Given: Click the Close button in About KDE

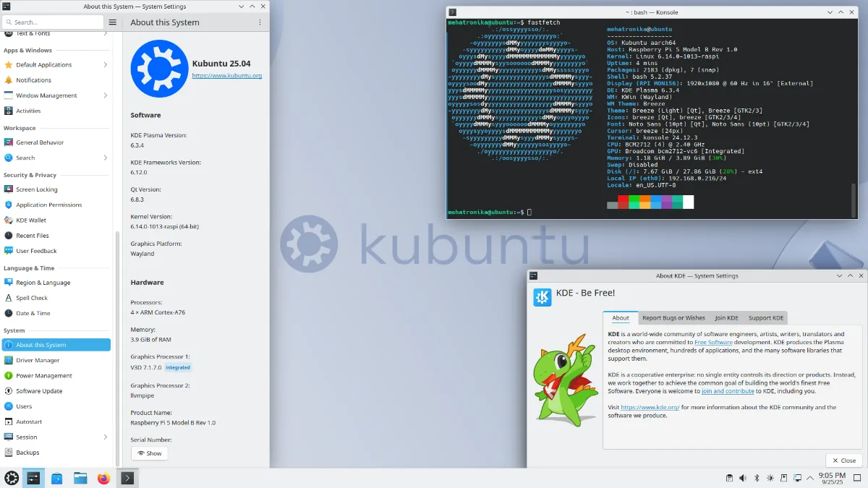Looking at the screenshot, I should [x=843, y=461].
